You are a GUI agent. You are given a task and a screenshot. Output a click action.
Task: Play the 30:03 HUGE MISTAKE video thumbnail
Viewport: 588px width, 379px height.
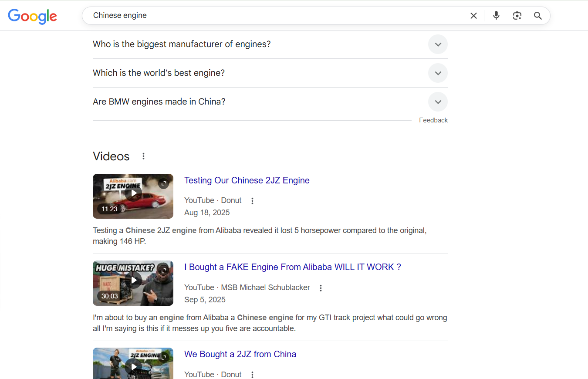(x=133, y=281)
